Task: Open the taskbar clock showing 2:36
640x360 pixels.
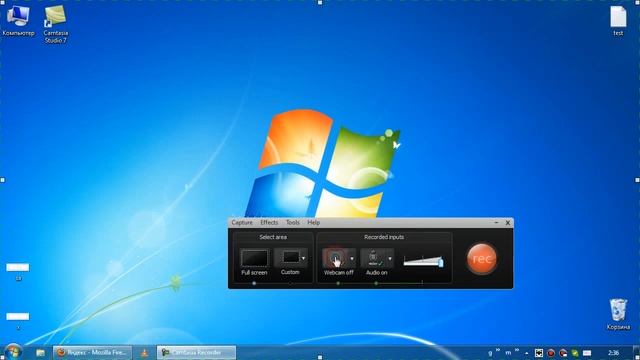Action: click(613, 353)
